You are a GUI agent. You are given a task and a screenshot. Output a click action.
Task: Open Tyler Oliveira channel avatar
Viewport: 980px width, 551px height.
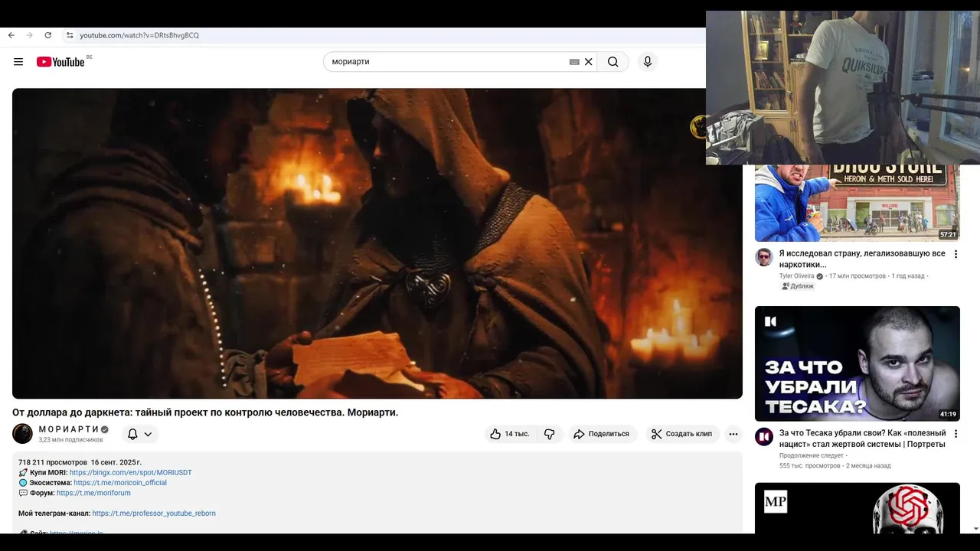pyautogui.click(x=764, y=257)
